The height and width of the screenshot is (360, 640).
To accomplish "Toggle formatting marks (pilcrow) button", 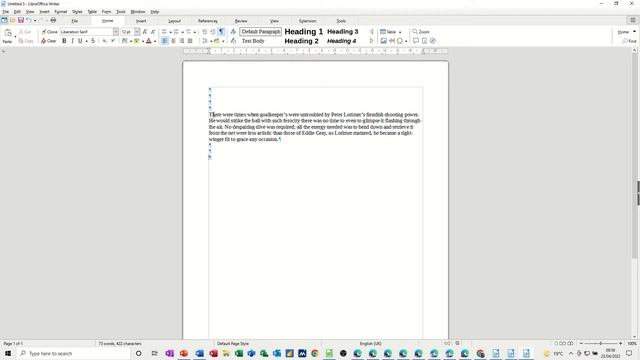I will pyautogui.click(x=221, y=31).
